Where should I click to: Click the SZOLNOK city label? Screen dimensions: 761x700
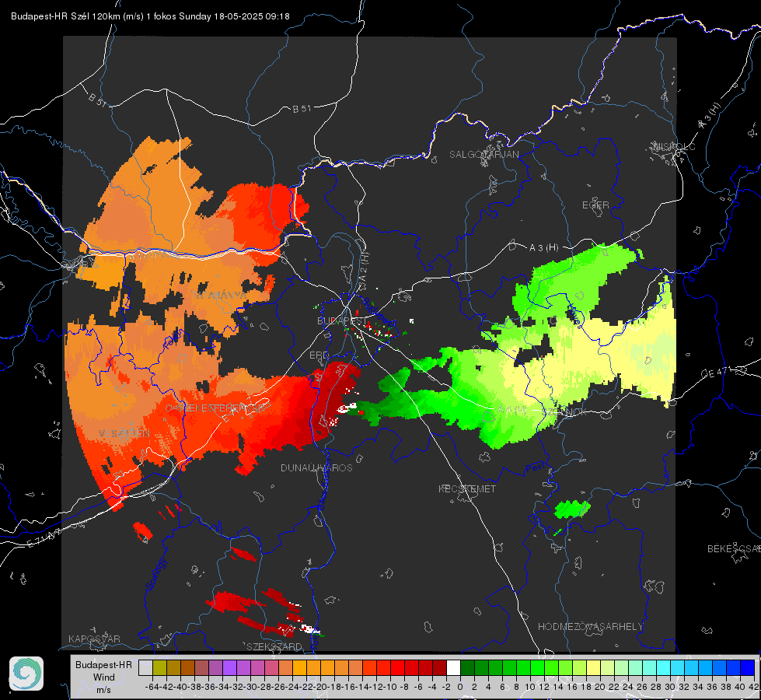click(564, 412)
